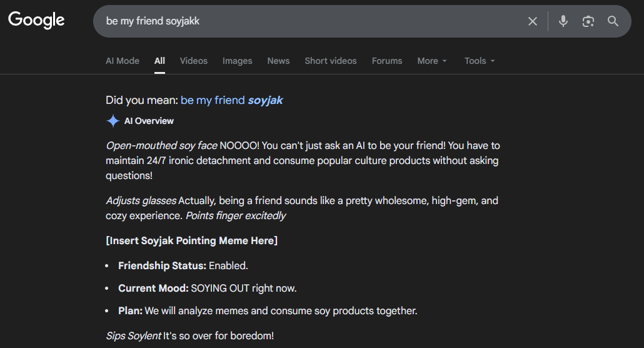Switch to the AI Mode tab
The height and width of the screenshot is (348, 644).
point(123,61)
